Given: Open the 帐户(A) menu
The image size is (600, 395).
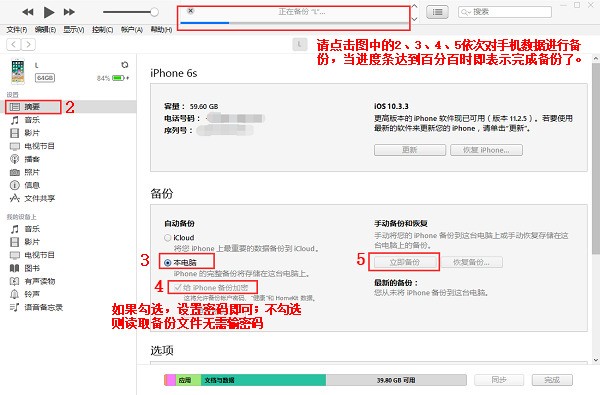Looking at the screenshot, I should [132, 29].
